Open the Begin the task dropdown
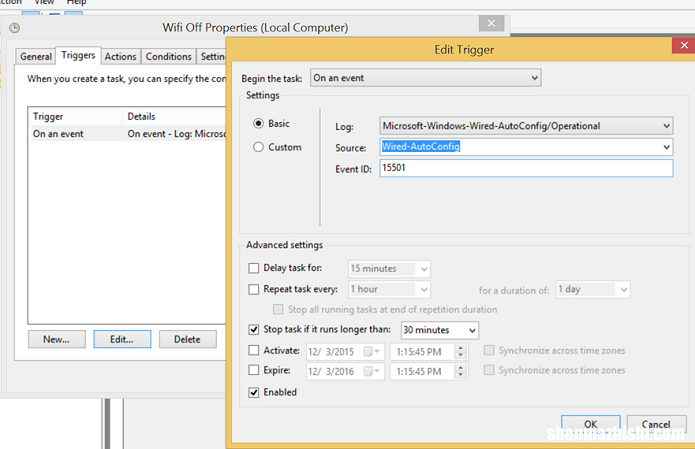The width and height of the screenshot is (695, 449). 426,78
